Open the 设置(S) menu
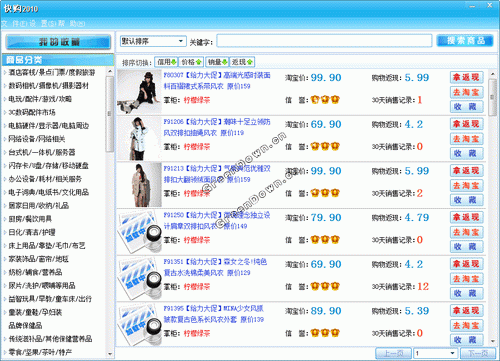Screen dimensions: 500x361 (43, 24)
